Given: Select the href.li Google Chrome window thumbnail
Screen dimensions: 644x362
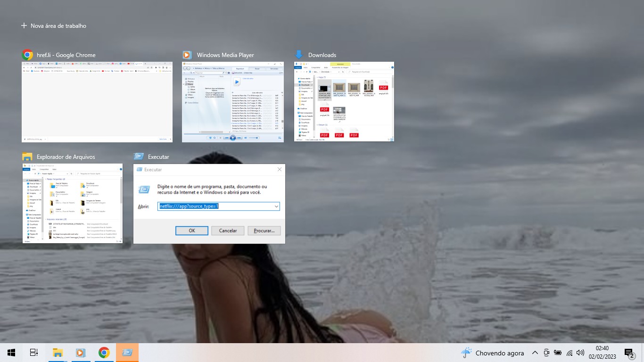Looking at the screenshot, I should [97, 102].
